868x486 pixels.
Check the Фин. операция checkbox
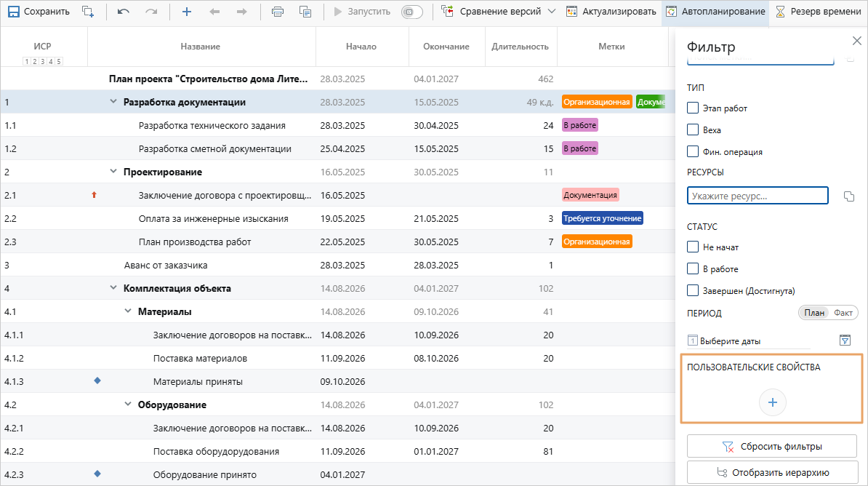point(693,151)
